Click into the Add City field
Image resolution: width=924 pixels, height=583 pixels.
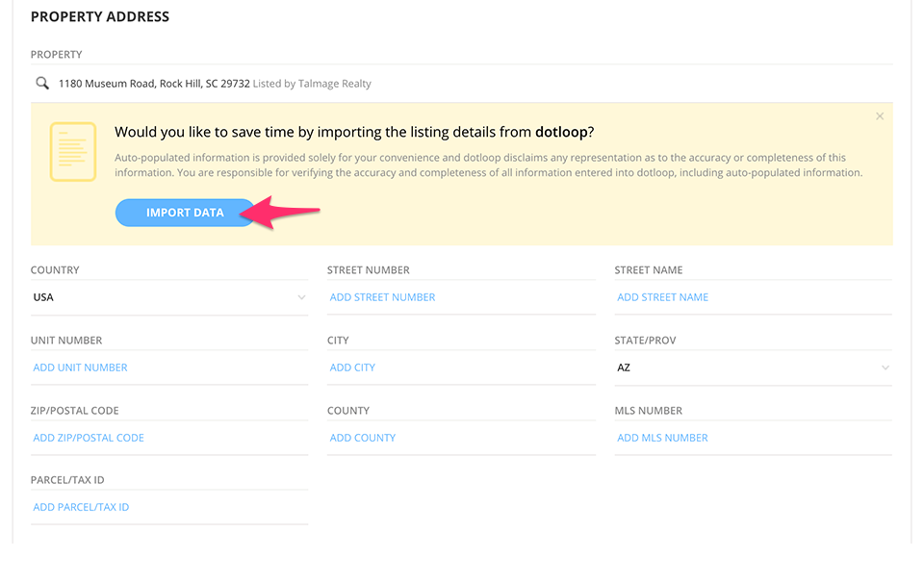pos(352,368)
